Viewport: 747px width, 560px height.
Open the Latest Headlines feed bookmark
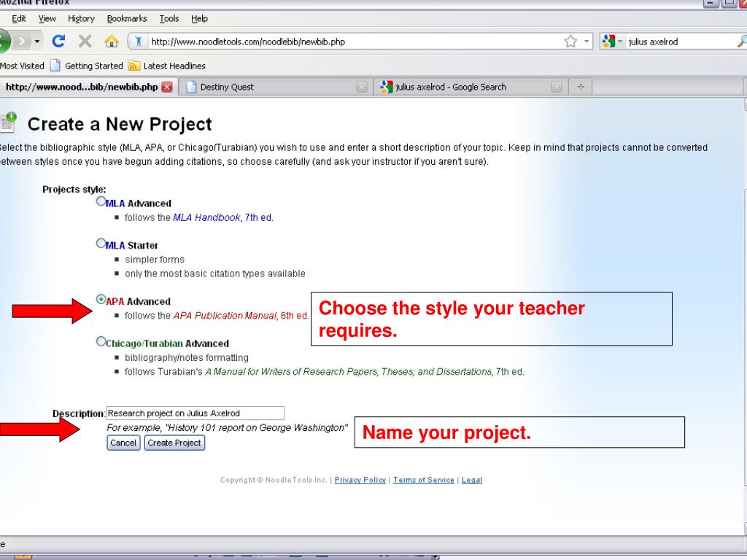tap(167, 66)
